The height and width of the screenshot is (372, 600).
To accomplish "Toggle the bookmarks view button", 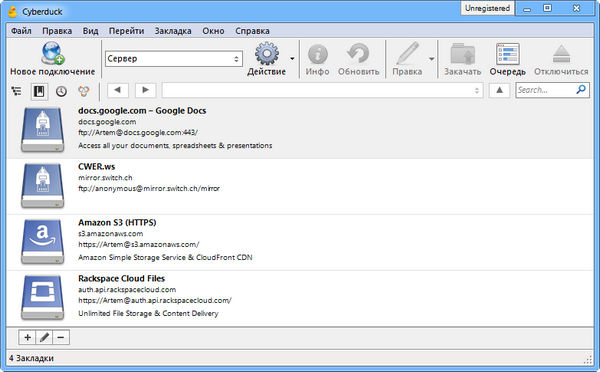I will coord(39,91).
